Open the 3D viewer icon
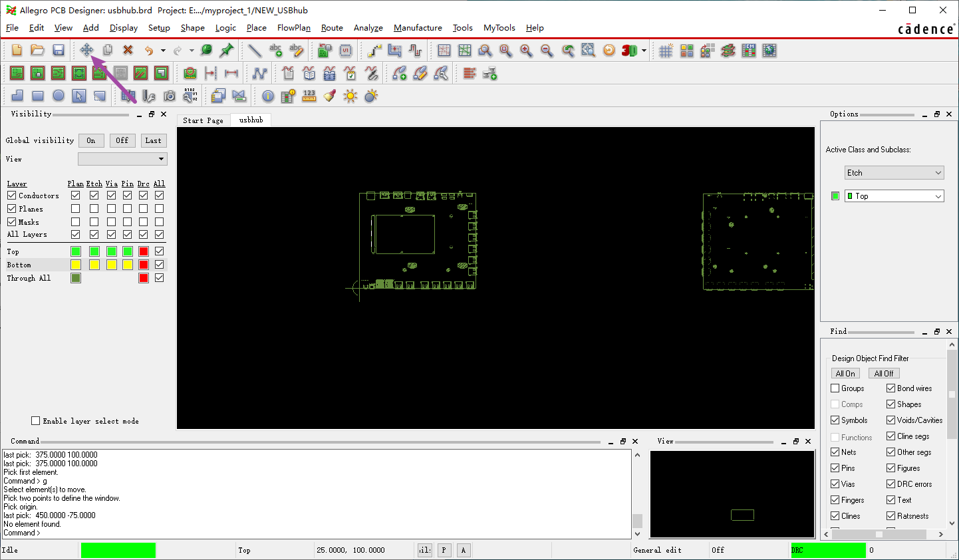959x560 pixels. [629, 51]
